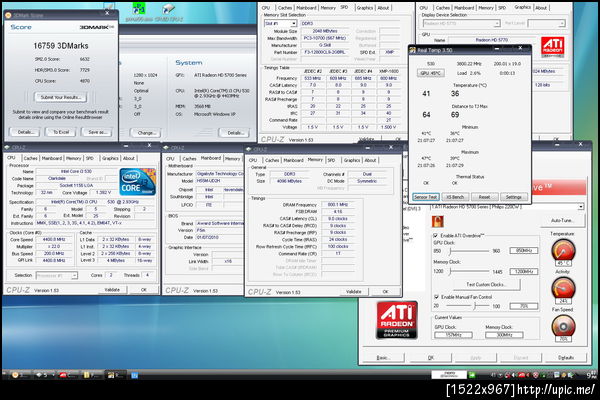
Task: Click the CPU-Z title icon of the CPU window
Action: [x=7, y=147]
